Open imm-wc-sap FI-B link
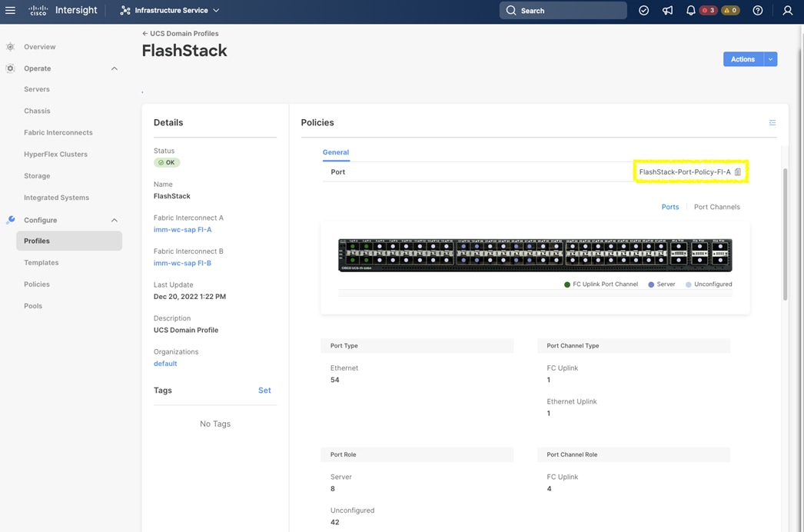Viewport: 804px width, 532px height. pos(182,263)
